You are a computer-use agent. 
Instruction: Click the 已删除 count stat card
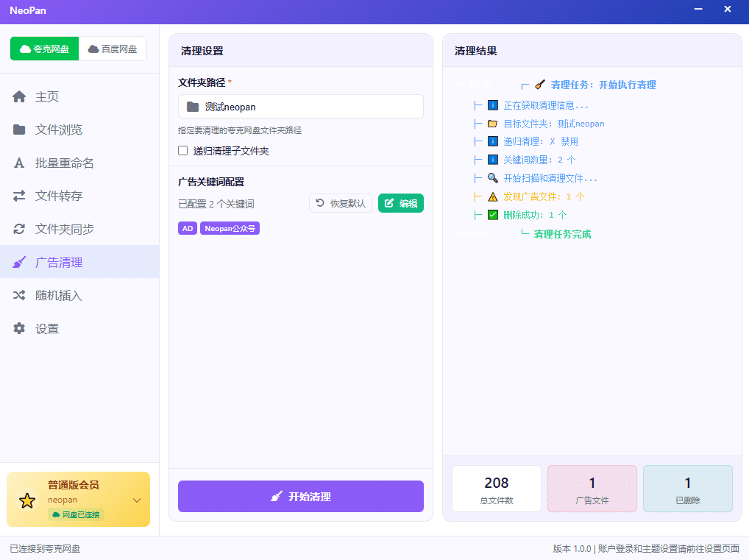tap(687, 489)
